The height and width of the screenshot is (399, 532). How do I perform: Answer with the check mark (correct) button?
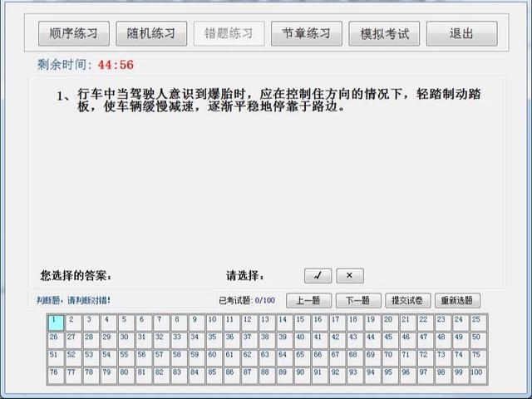coord(318,275)
